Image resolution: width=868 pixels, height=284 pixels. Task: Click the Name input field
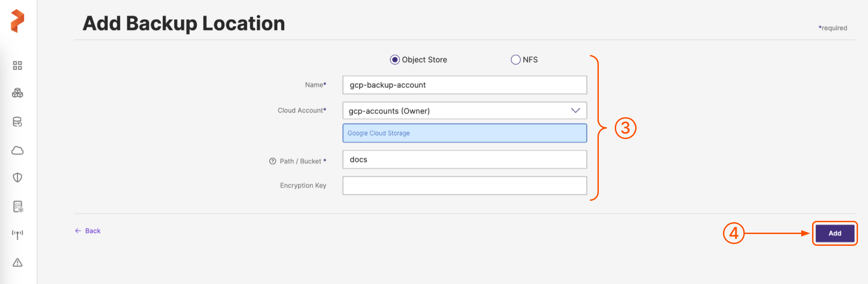[x=464, y=85]
